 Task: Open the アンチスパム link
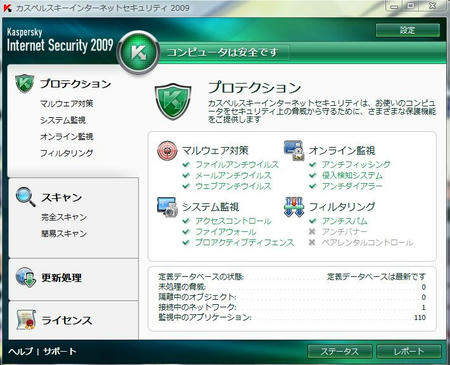pyautogui.click(x=345, y=221)
